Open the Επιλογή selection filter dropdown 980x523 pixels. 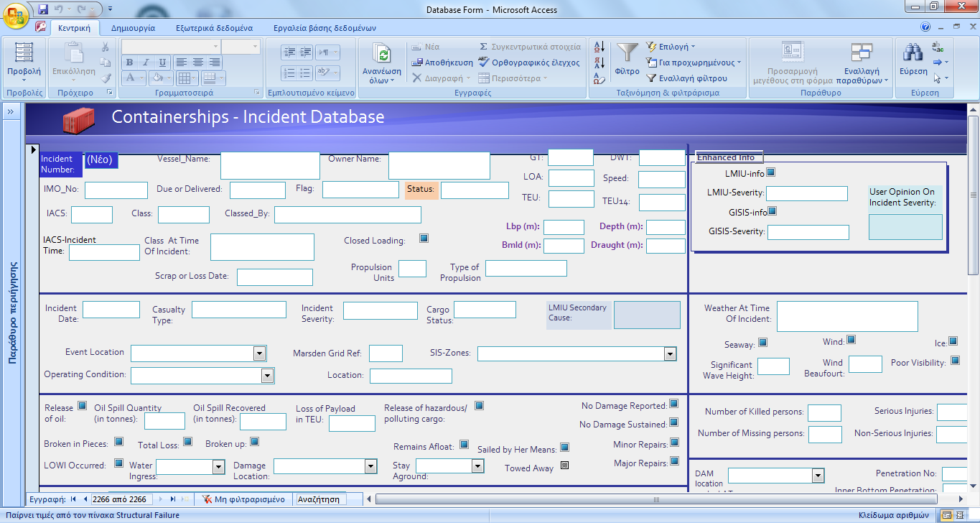[x=671, y=47]
